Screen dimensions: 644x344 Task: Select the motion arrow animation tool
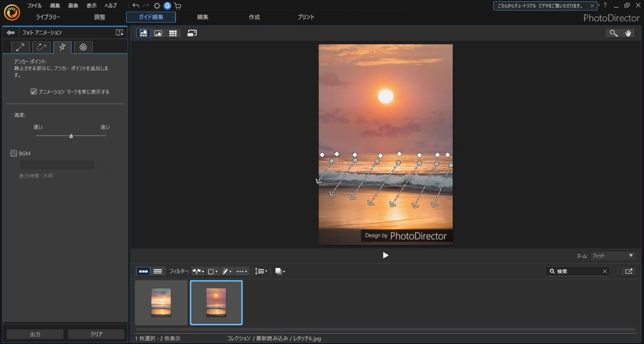point(20,47)
